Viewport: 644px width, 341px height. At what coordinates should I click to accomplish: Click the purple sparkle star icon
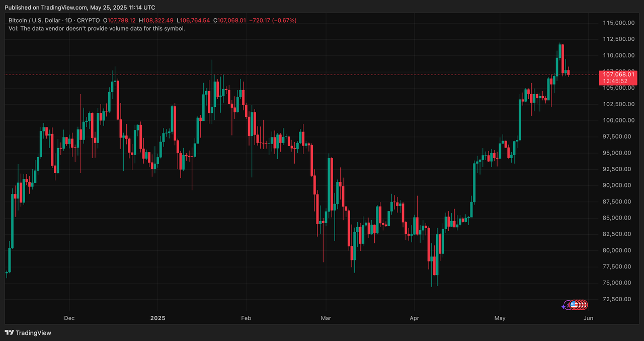[x=563, y=306]
